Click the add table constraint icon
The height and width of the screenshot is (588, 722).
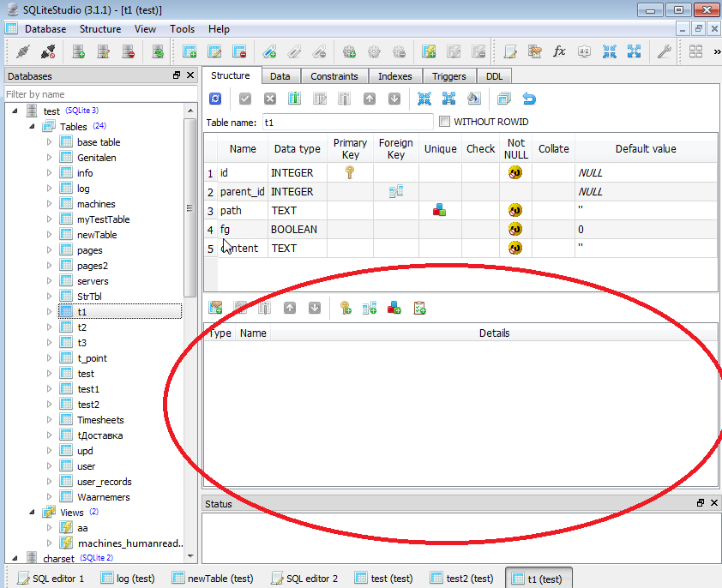(x=215, y=308)
